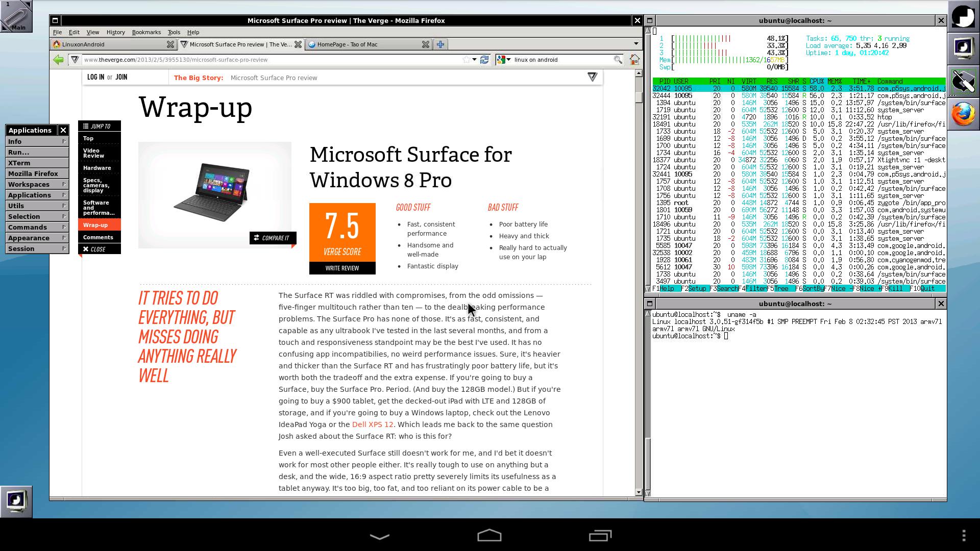This screenshot has height=551, width=980.
Task: Open the Edit menu in Firefox
Action: click(x=74, y=32)
